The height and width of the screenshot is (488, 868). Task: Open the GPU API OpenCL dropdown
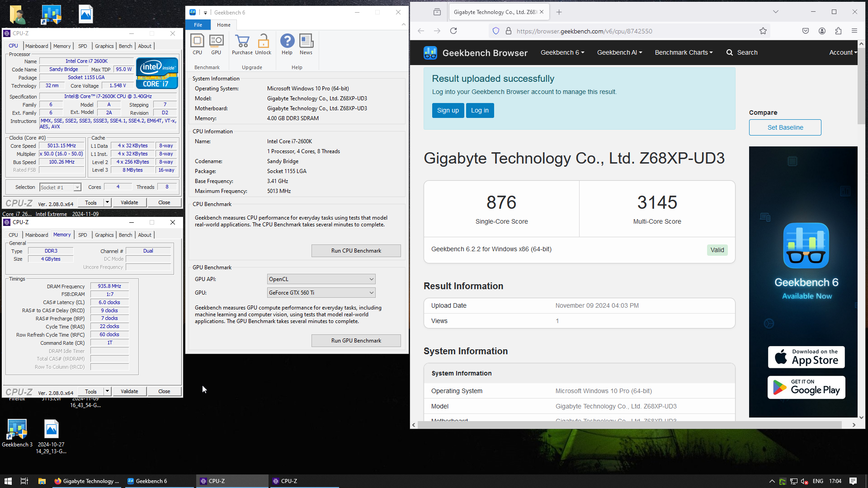321,279
